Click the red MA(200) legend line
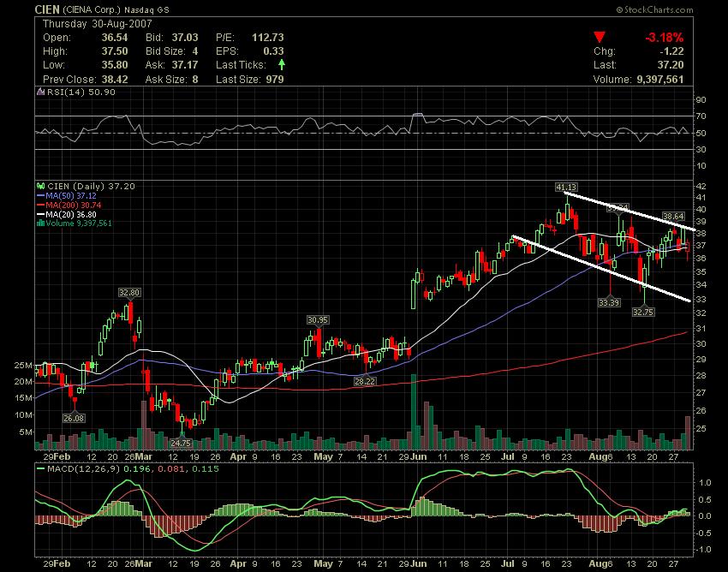Image resolution: width=728 pixels, height=572 pixels. click(x=41, y=206)
